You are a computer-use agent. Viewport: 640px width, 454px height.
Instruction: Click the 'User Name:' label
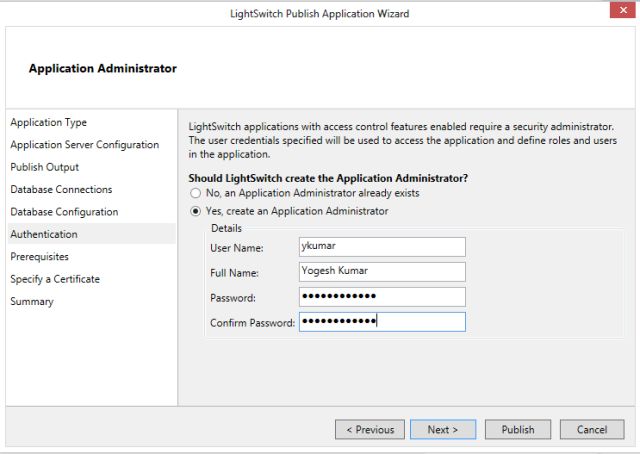click(x=237, y=248)
